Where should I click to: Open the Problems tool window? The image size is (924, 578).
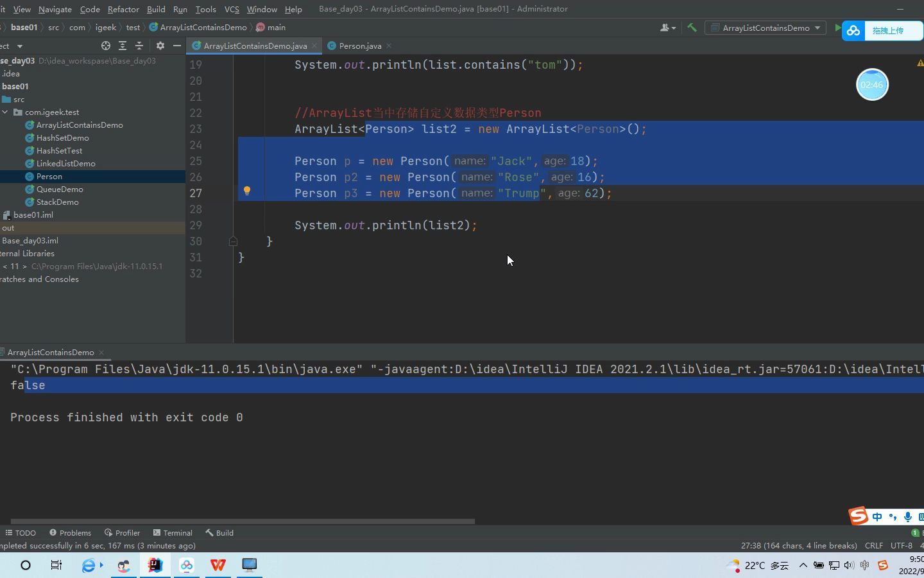click(71, 533)
